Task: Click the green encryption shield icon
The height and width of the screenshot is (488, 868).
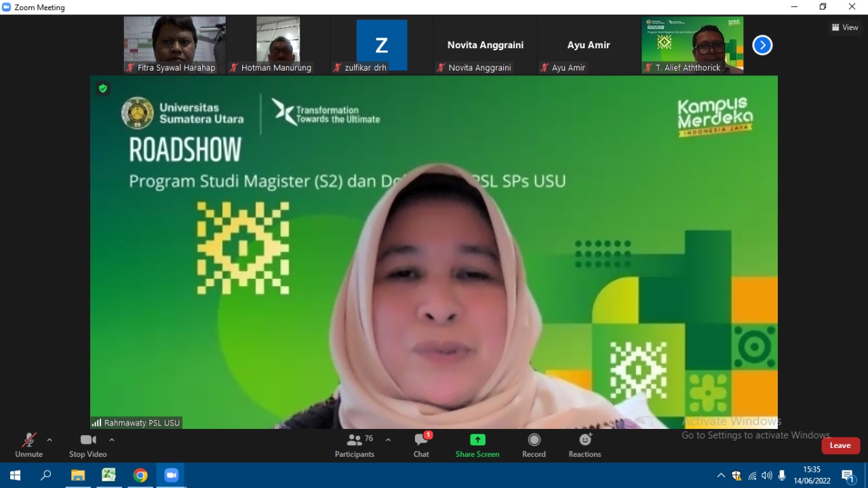Action: coord(103,88)
